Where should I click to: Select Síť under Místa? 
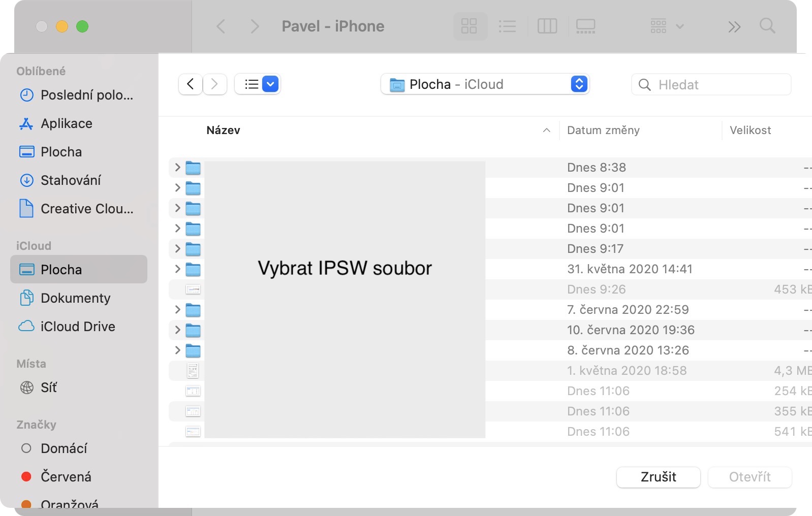79,388
